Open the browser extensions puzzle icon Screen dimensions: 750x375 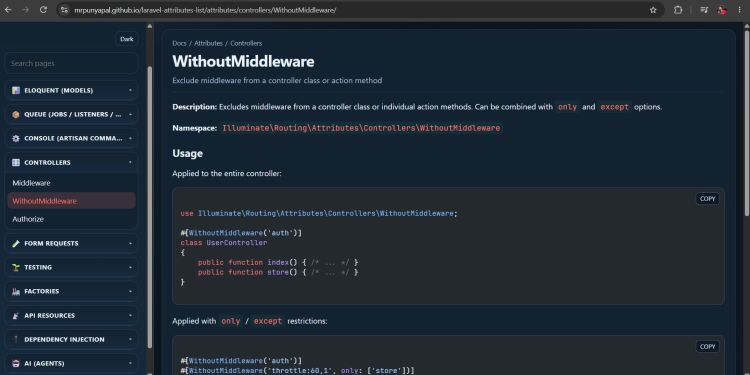click(x=678, y=10)
